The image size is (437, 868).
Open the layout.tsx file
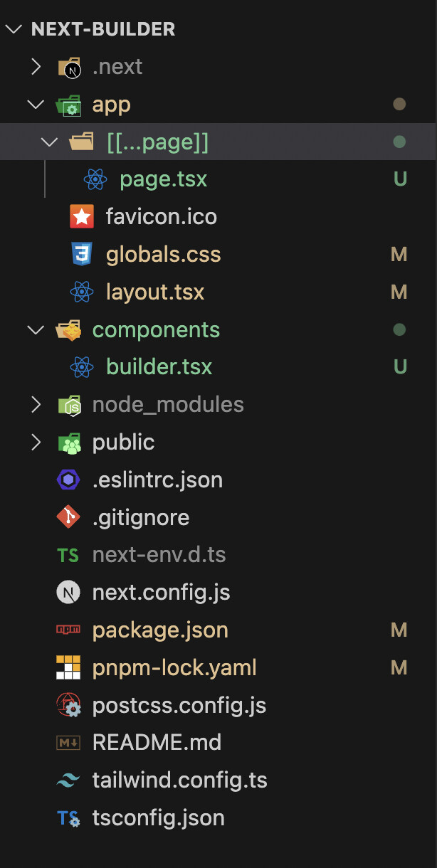[155, 292]
